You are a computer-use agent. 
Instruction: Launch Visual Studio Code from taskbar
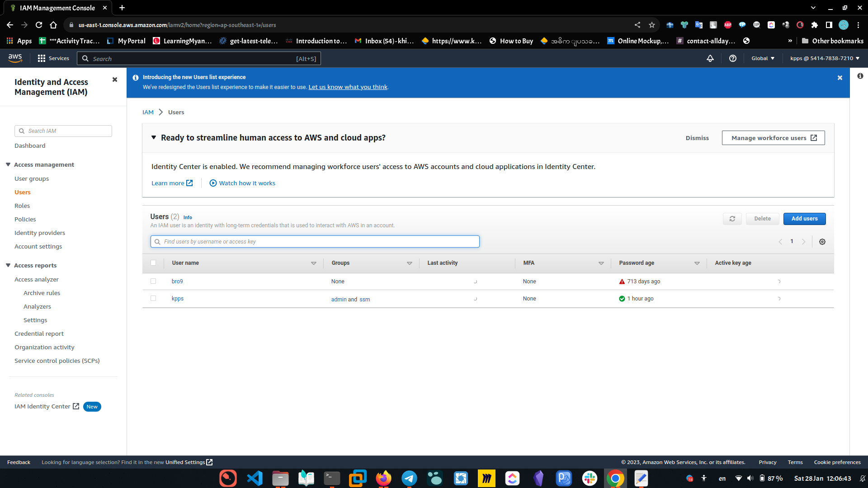point(255,478)
